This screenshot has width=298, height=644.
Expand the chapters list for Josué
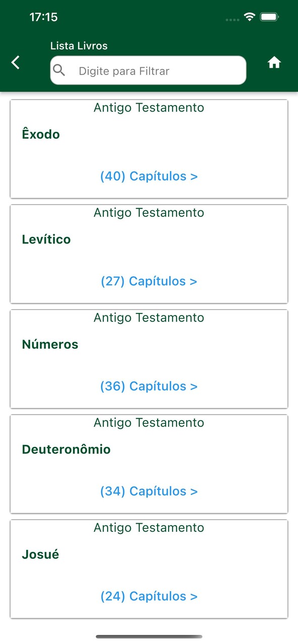[149, 596]
